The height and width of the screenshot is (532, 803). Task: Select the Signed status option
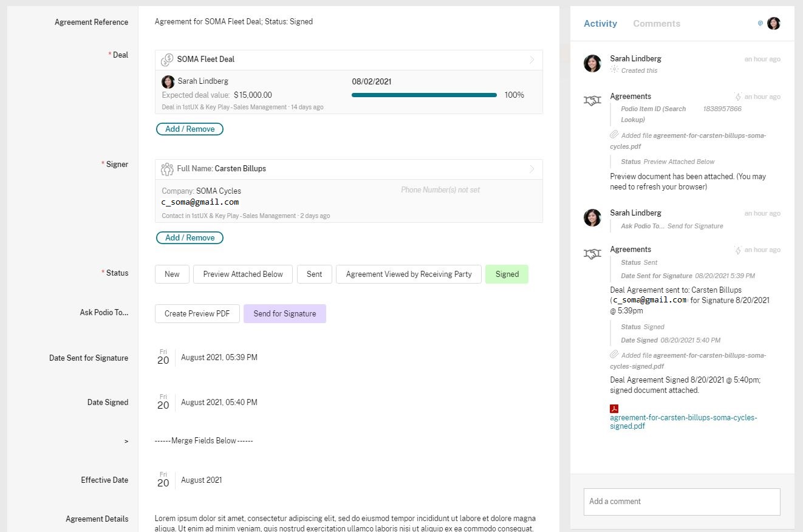(x=507, y=274)
